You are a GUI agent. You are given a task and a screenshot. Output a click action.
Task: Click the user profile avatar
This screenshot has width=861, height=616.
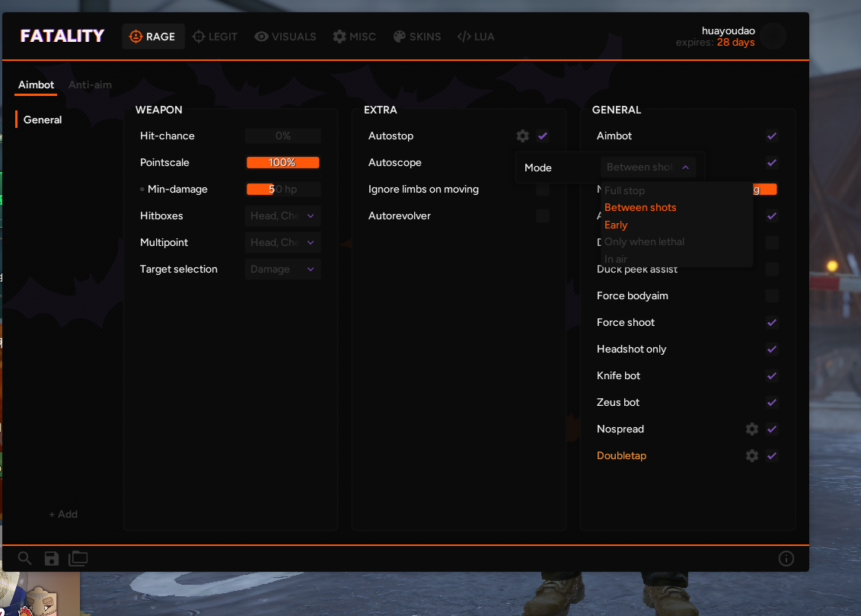point(773,36)
